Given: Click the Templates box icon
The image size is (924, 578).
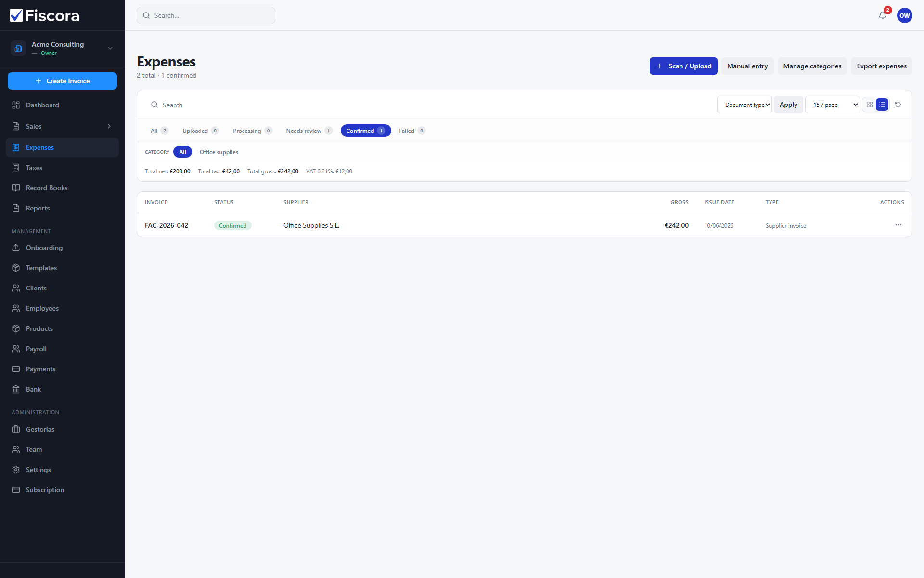Looking at the screenshot, I should coord(16,268).
